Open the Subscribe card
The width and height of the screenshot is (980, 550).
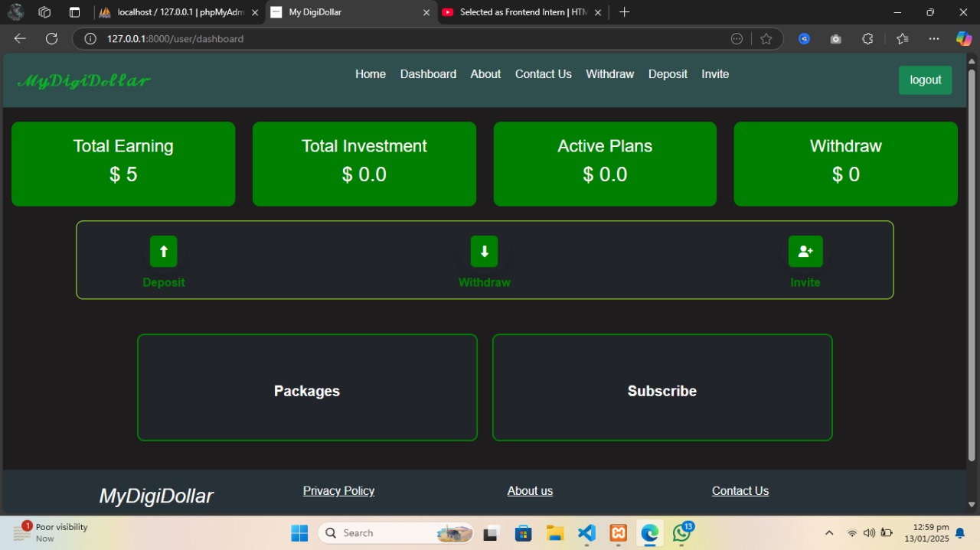pyautogui.click(x=662, y=387)
